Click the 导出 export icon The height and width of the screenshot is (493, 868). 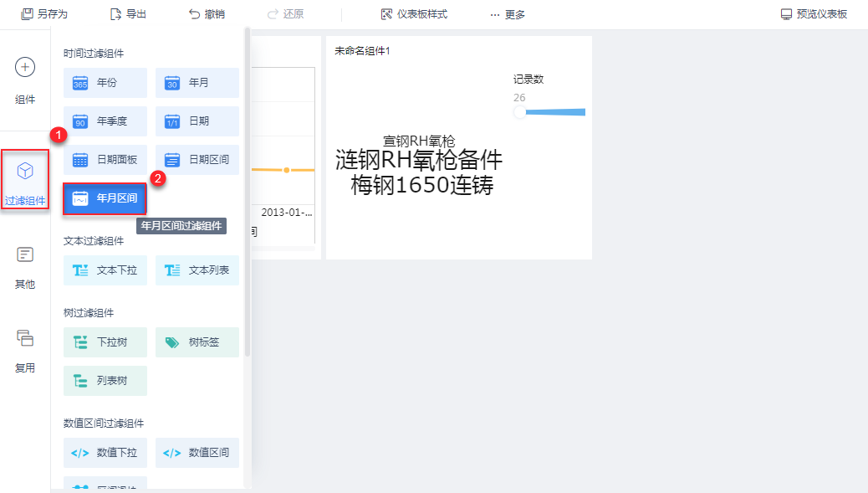pyautogui.click(x=115, y=14)
